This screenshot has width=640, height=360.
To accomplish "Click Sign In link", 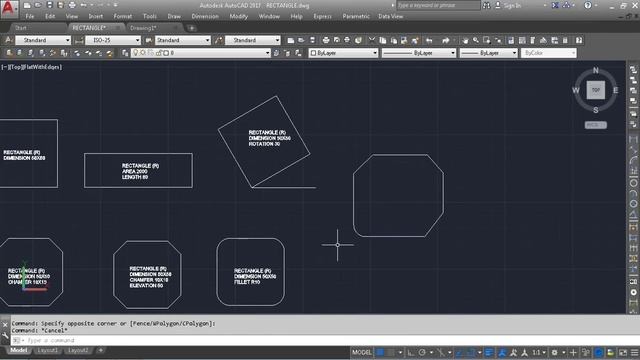I will click(512, 5).
